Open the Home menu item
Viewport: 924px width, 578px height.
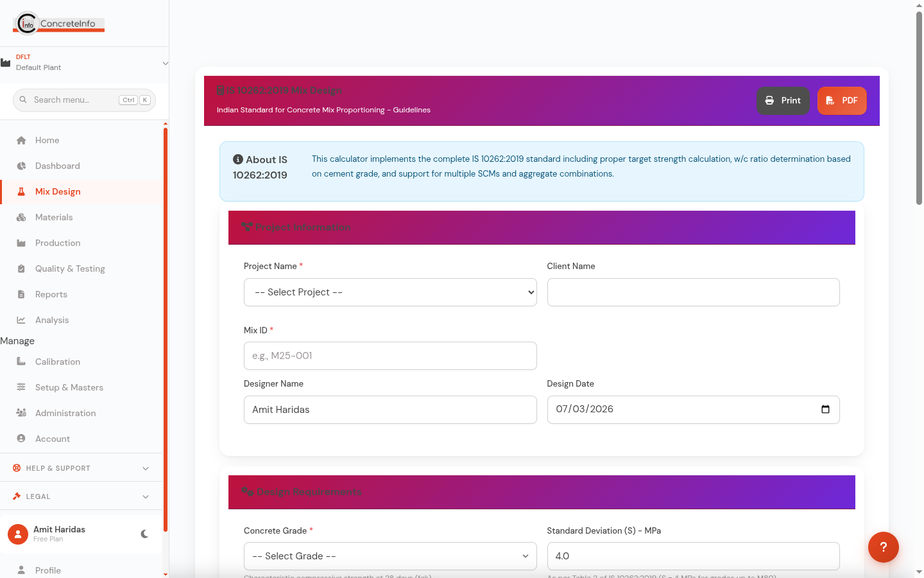coord(81,140)
